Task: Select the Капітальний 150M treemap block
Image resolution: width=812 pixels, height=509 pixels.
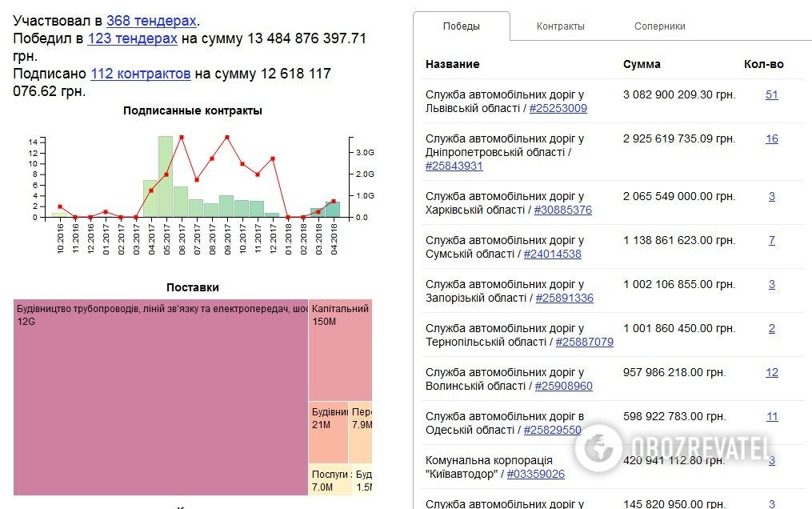Action: click(340, 350)
